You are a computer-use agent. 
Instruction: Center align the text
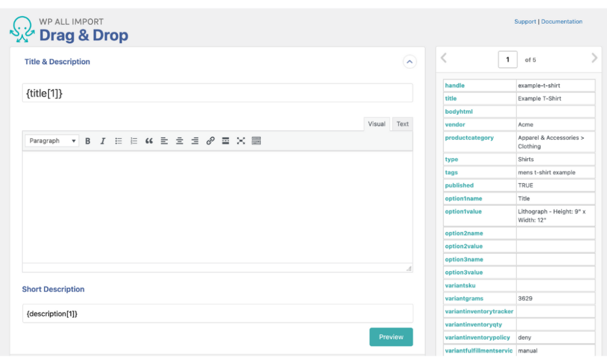[180, 141]
